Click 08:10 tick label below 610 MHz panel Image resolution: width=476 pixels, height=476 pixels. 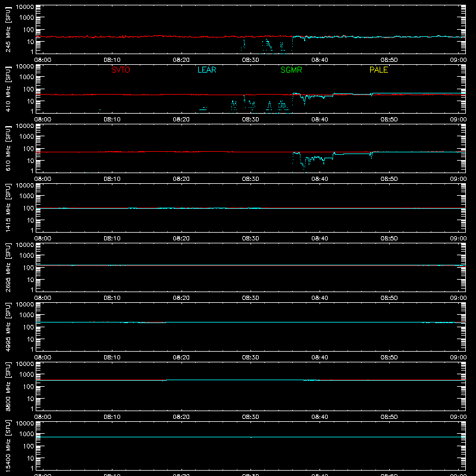(112, 179)
